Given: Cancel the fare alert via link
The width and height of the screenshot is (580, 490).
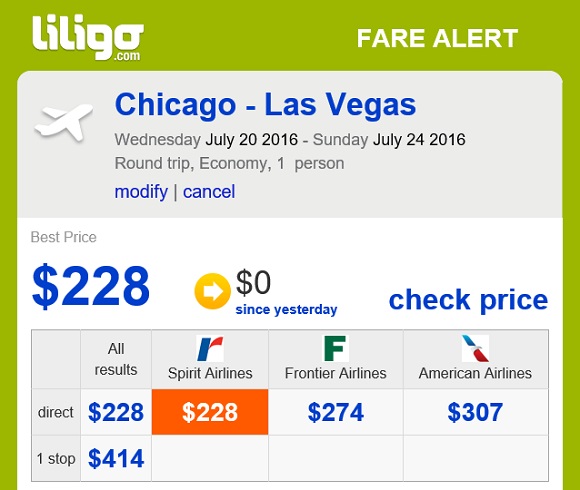Looking at the screenshot, I should click(x=209, y=192).
